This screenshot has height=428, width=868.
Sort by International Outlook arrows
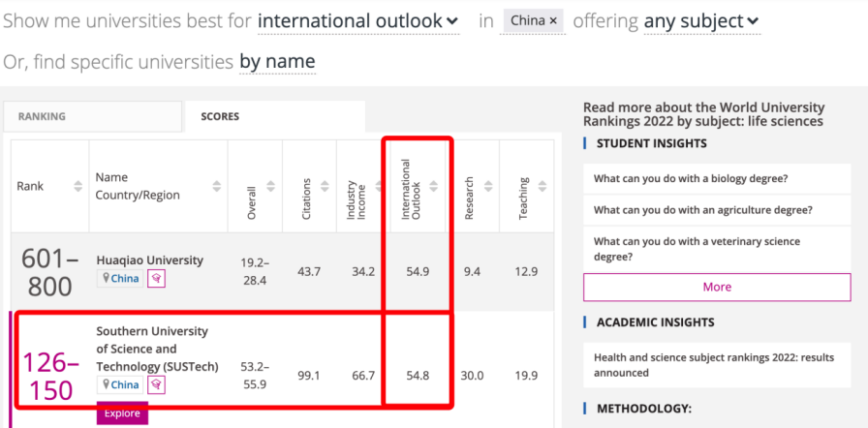pos(433,186)
